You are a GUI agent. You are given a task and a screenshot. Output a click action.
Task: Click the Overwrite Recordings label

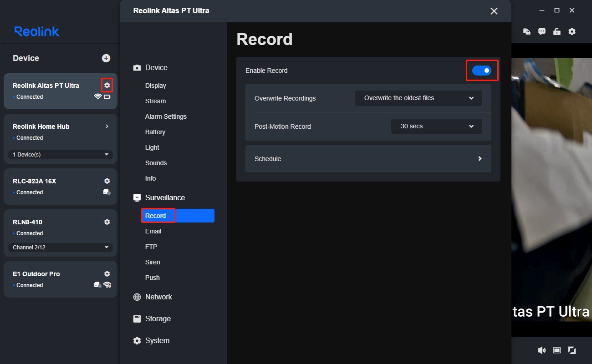(x=285, y=98)
